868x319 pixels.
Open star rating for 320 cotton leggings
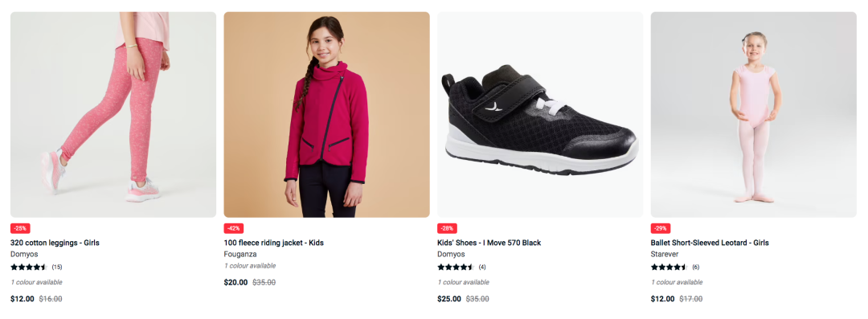[29, 267]
